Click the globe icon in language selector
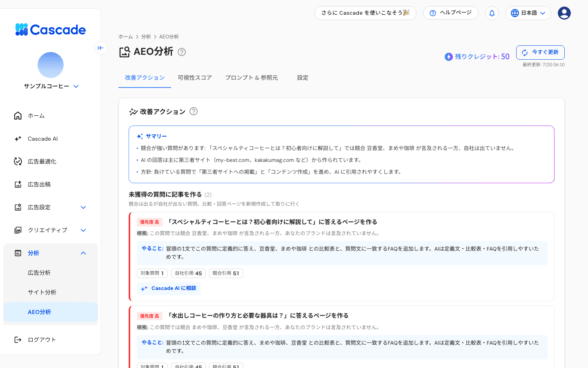The height and width of the screenshot is (368, 588). 515,13
